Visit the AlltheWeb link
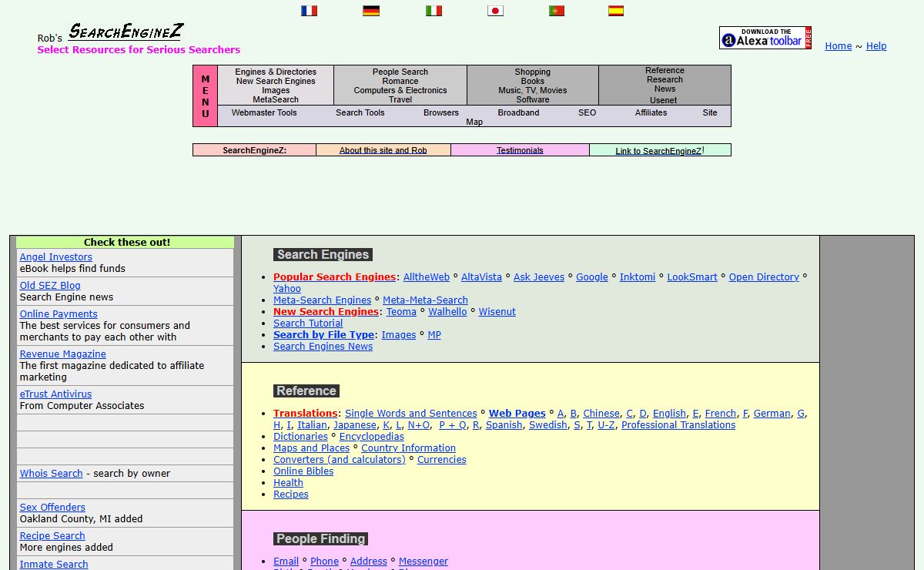Viewport: 924px width, 570px height. tap(427, 277)
